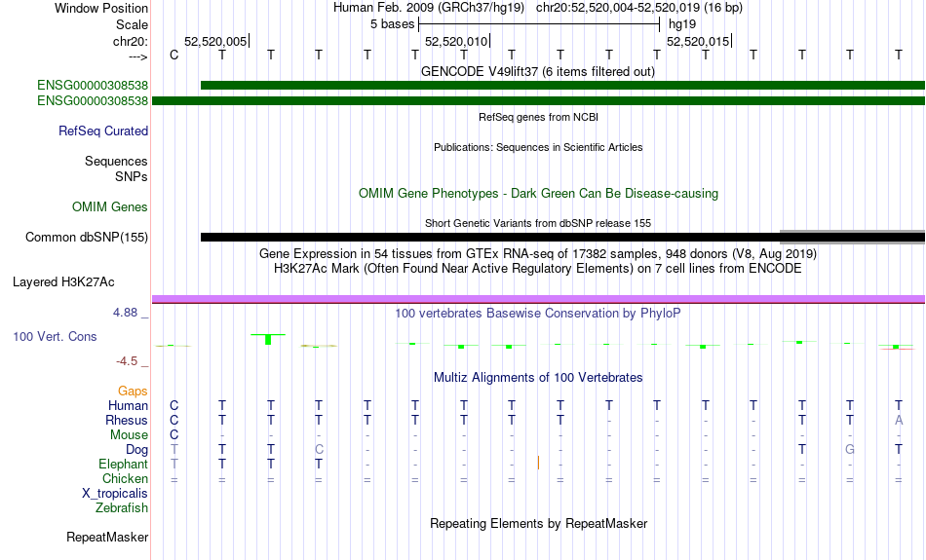Click the GENCODE V49lift37 track title
The width and height of the screenshot is (926, 560).
(x=537, y=71)
